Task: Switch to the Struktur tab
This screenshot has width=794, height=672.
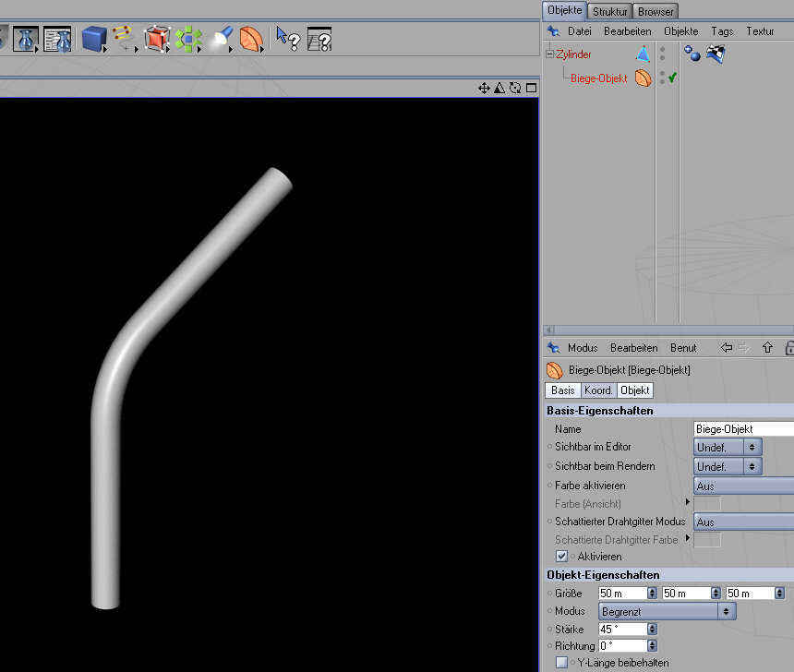Action: [609, 12]
